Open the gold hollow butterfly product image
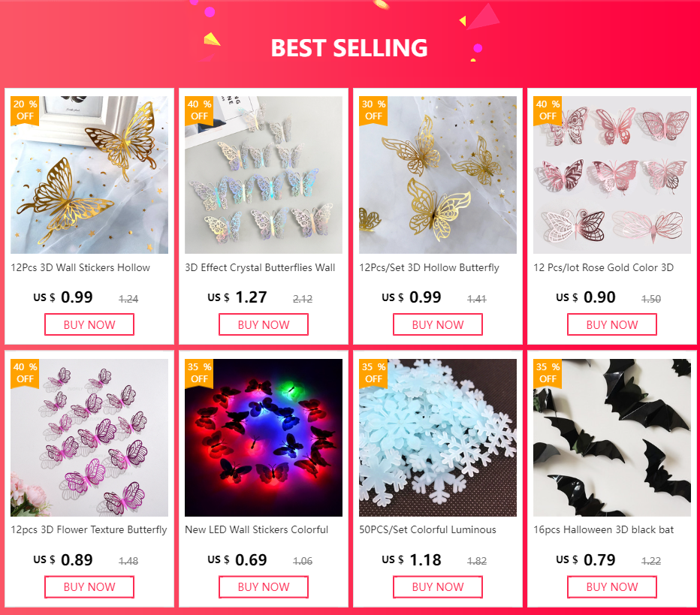This screenshot has width=700, height=615. (x=438, y=175)
